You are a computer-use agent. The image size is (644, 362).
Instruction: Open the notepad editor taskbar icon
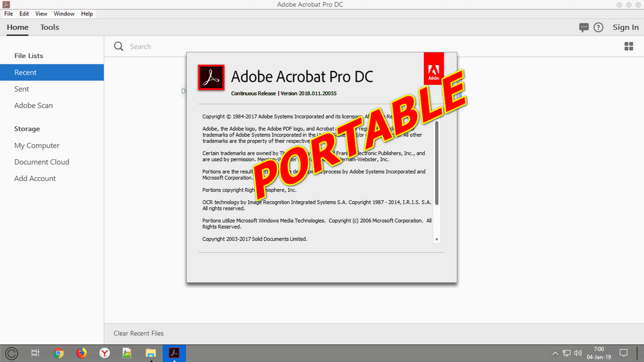[128, 353]
